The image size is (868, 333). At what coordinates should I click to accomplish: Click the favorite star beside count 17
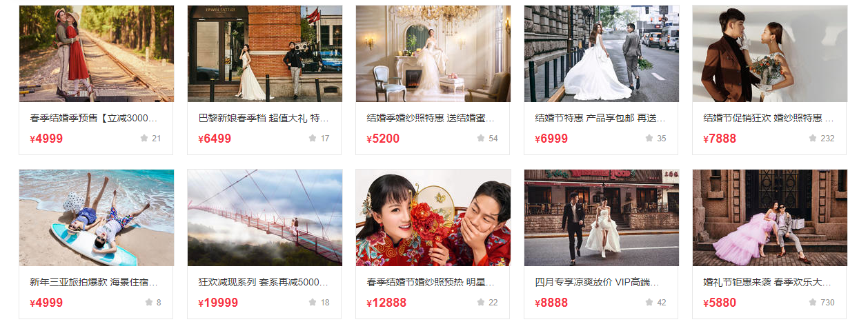(x=313, y=139)
